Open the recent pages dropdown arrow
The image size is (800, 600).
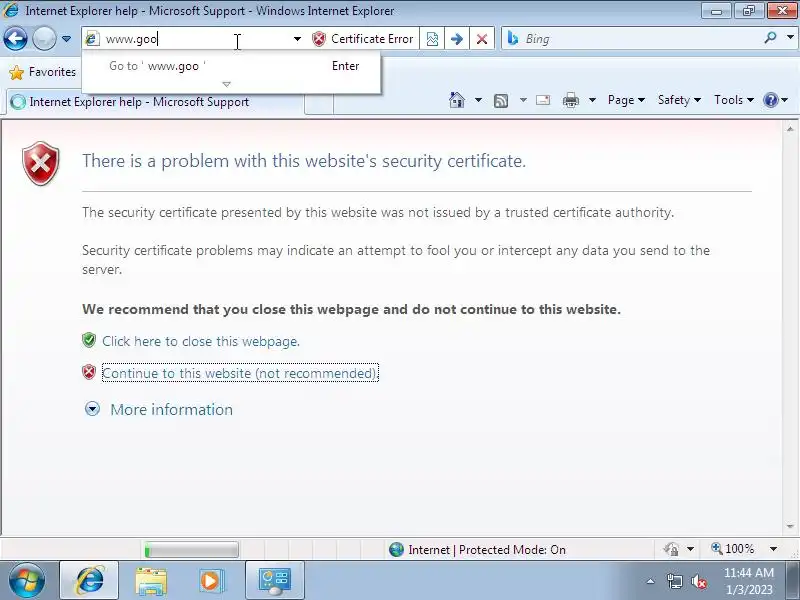click(66, 39)
